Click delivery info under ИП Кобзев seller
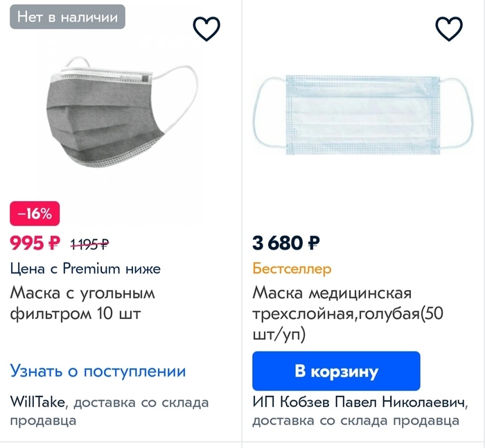 [355, 420]
